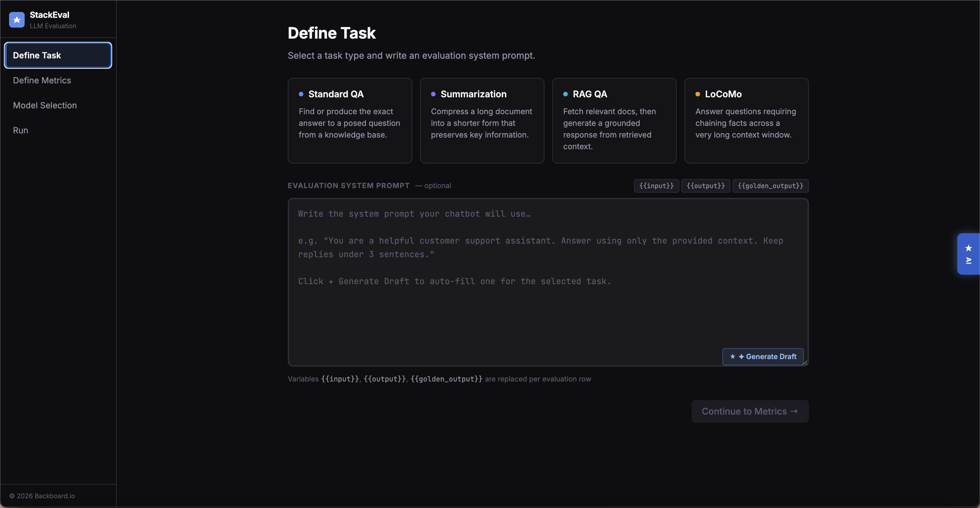
Task: Pick the RAG QA task card
Action: coord(614,121)
